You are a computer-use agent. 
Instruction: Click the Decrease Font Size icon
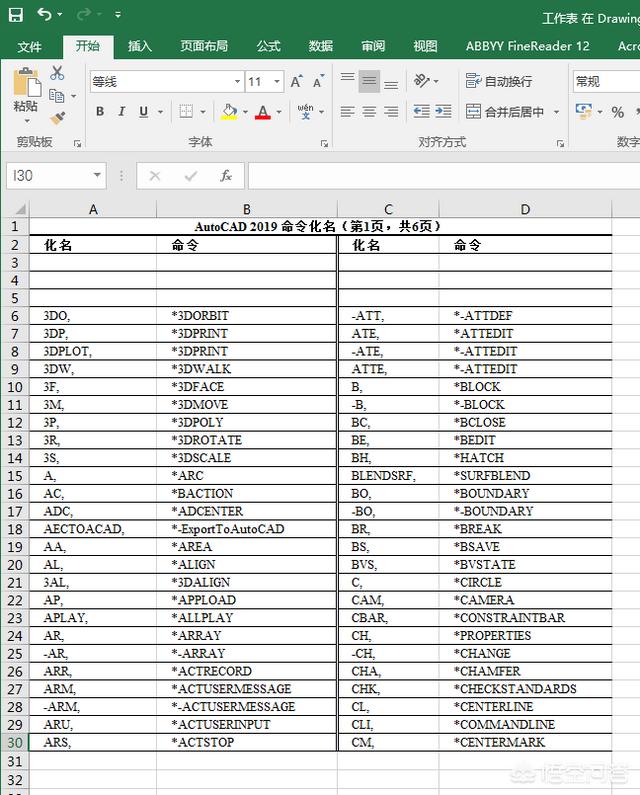[318, 81]
